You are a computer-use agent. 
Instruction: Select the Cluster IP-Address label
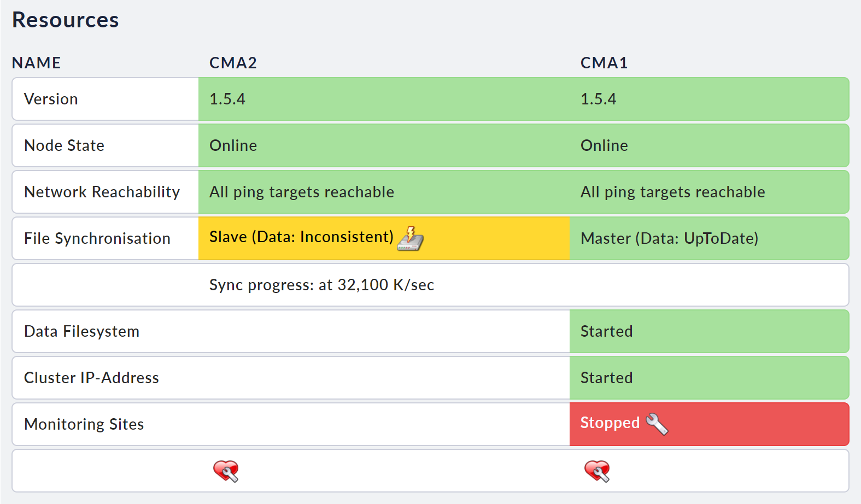91,378
